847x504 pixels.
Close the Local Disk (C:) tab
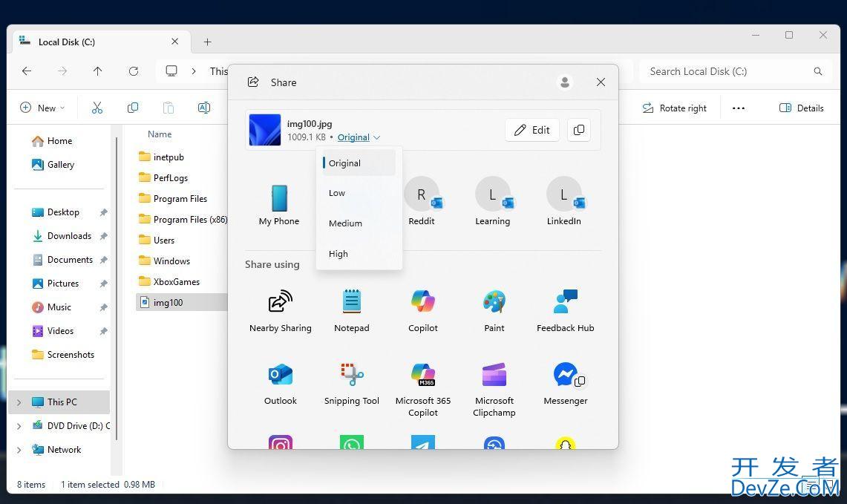(x=175, y=42)
